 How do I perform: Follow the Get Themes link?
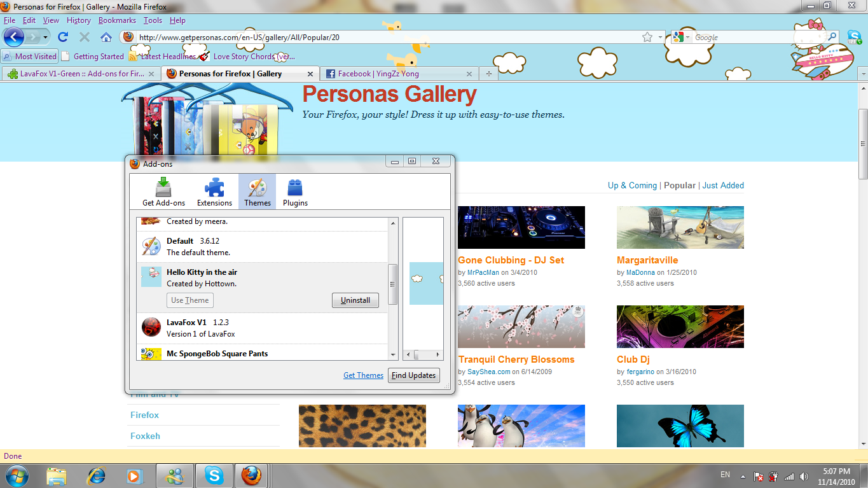[x=363, y=375]
